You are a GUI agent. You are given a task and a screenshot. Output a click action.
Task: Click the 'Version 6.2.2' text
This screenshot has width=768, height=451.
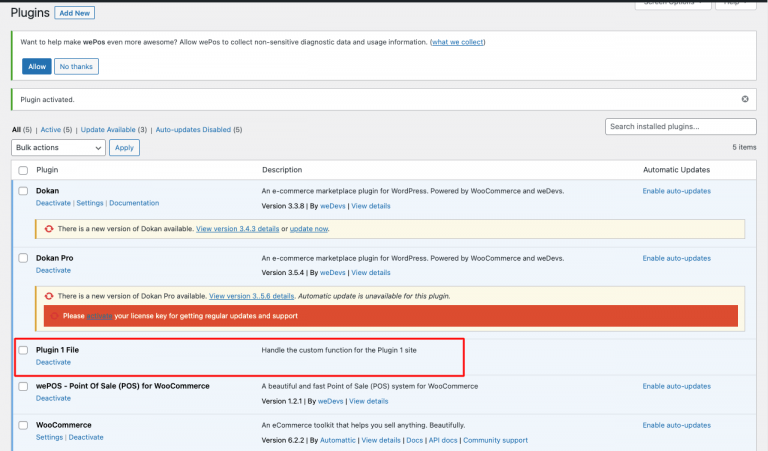coord(283,440)
